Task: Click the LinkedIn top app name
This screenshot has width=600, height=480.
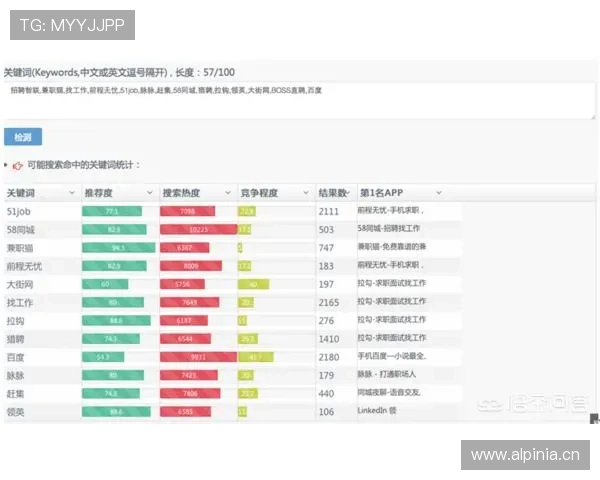Action: pyautogui.click(x=377, y=410)
